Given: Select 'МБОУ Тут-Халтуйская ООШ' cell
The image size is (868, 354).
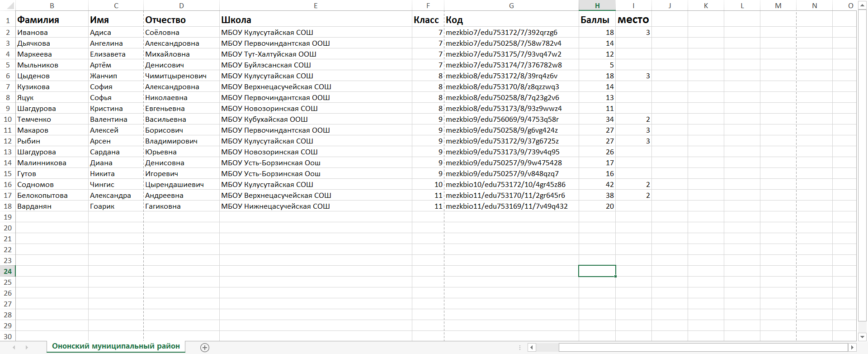Looking at the screenshot, I should click(316, 54).
